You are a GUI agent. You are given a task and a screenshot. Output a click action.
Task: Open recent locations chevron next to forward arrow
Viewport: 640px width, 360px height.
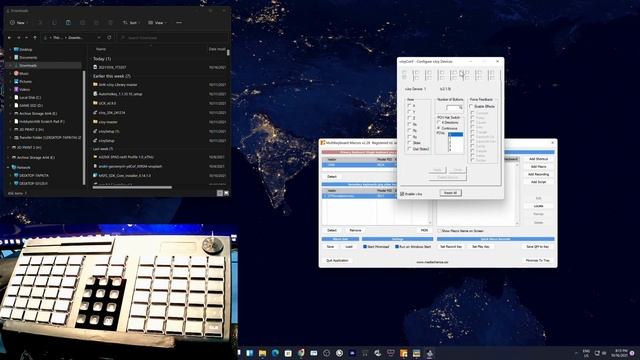(x=27, y=38)
